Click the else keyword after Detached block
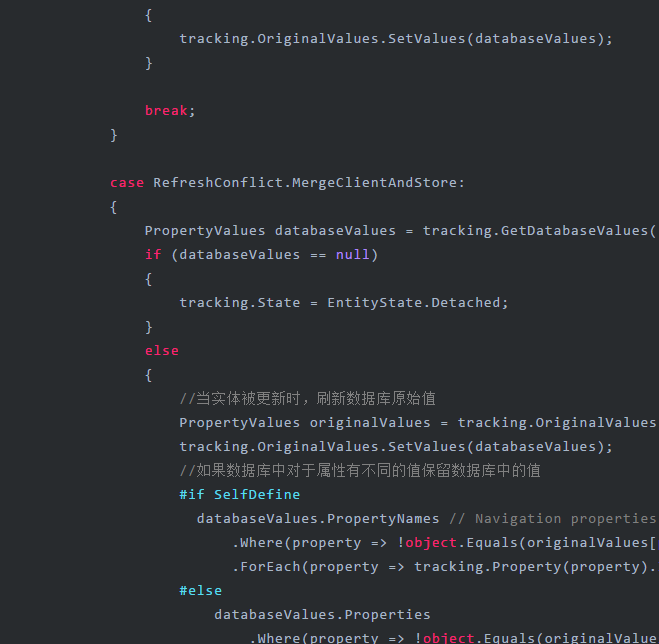659x644 pixels. tap(161, 351)
